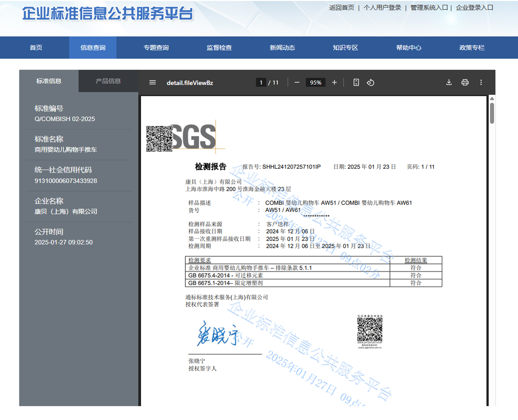This screenshot has width=518, height=420.
Task: Click the 返回首页 link
Action: (x=341, y=8)
